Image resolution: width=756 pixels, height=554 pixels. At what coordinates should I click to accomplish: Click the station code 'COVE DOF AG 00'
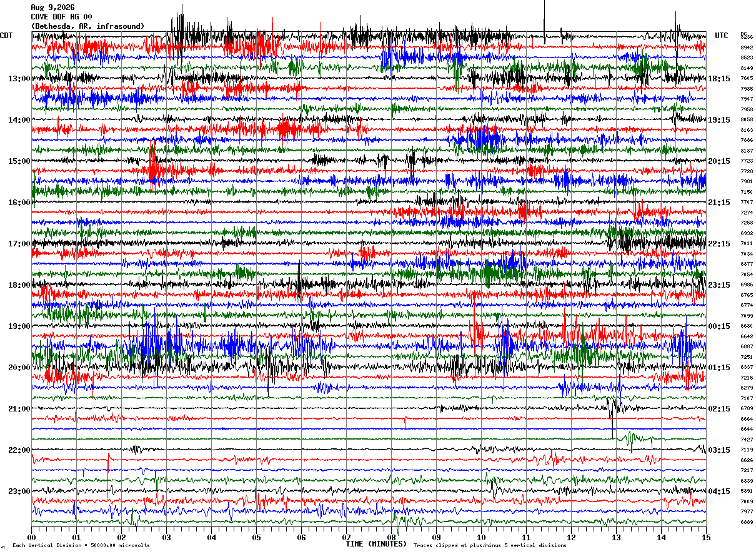(61, 17)
